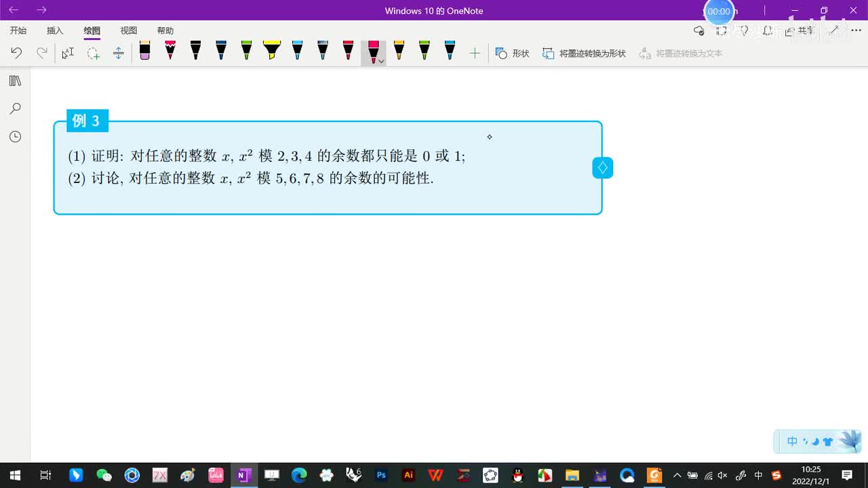Pick the Eraser tool
The width and height of the screenshot is (868, 488).
pyautogui.click(x=144, y=51)
